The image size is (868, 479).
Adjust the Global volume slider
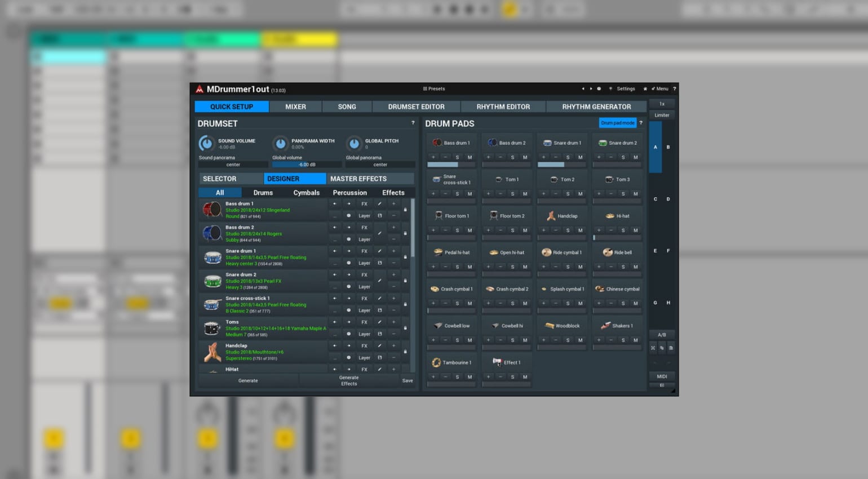click(x=307, y=165)
